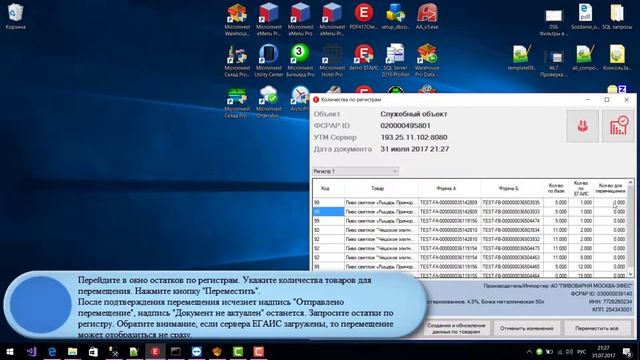640x360 pixels.
Task: Select the cell TEST-FB-000000036504474
Action: tap(511, 221)
